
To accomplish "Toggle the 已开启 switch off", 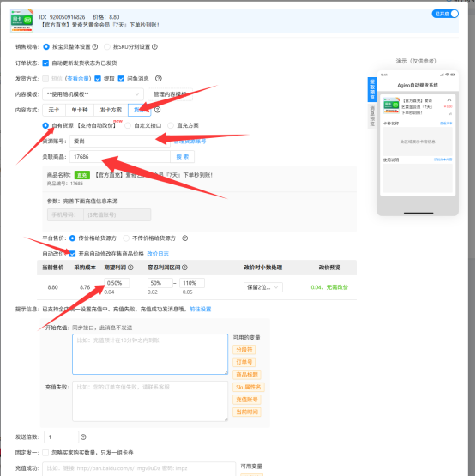I will (445, 14).
